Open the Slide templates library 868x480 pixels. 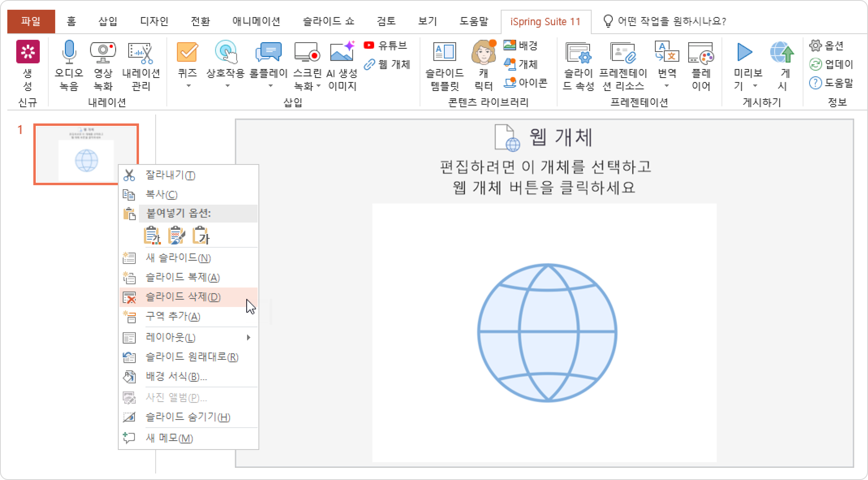click(444, 53)
